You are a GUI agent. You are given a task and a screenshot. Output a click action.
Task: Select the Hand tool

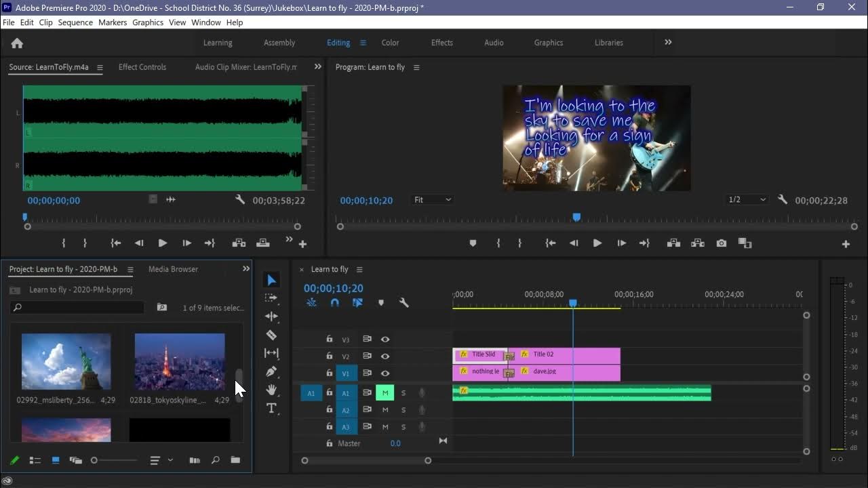click(271, 390)
